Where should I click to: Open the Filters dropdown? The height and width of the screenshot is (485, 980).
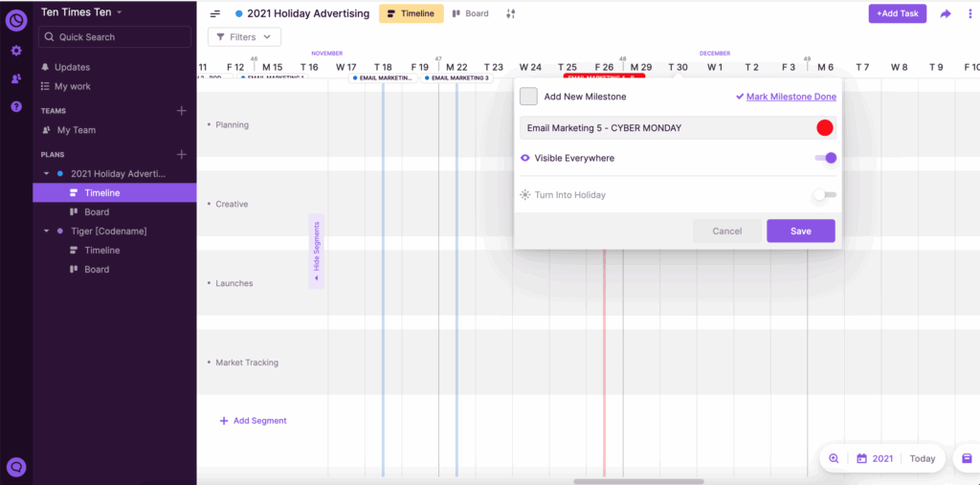(x=244, y=37)
